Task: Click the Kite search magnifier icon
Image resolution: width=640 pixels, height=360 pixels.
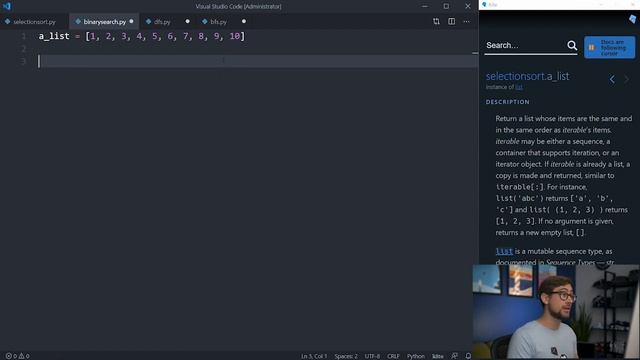Action: pos(572,45)
